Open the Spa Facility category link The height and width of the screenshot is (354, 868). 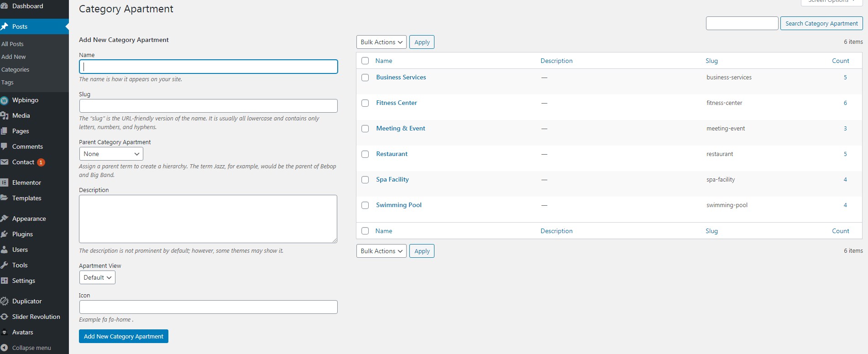pos(392,179)
